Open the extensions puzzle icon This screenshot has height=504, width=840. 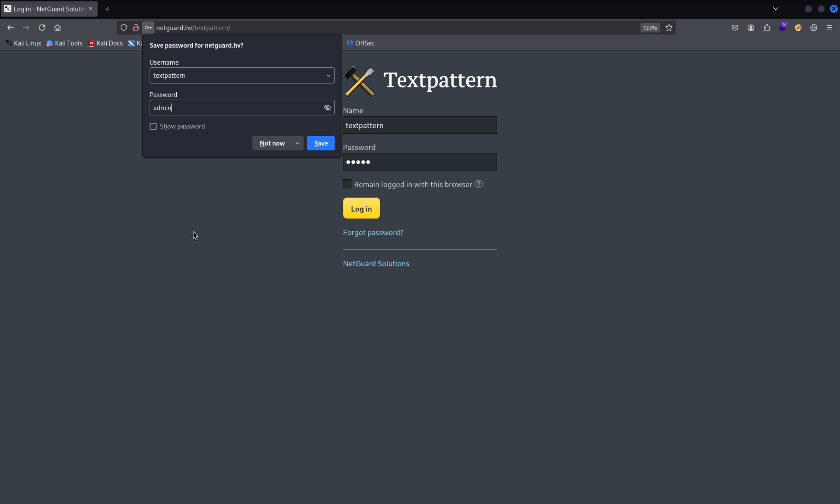(x=766, y=27)
